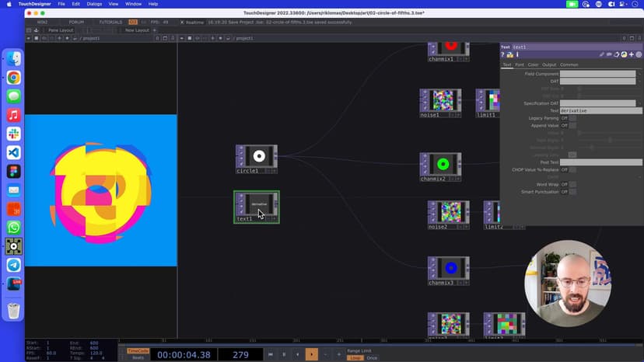This screenshot has width=644, height=362.
Task: Launch WhatsApp from the dock
Action: pyautogui.click(x=14, y=228)
